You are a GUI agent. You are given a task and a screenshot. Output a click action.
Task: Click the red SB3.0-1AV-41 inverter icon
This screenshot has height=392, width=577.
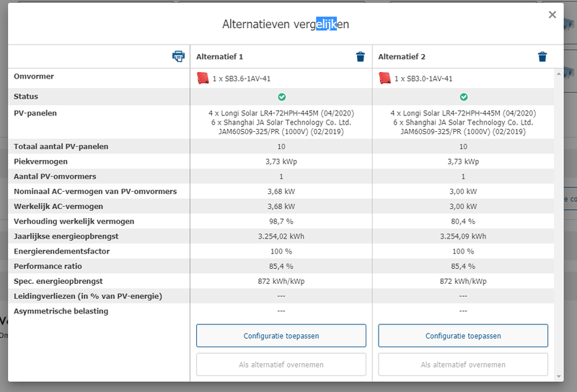pos(385,78)
